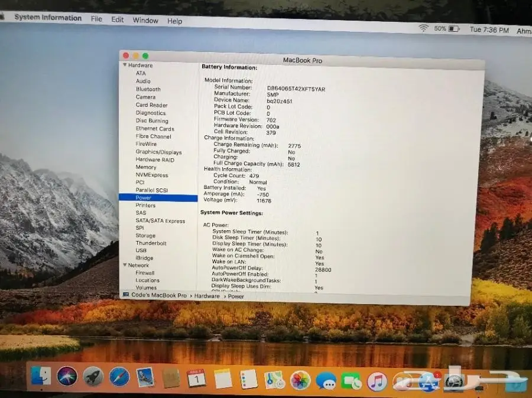Click Power segment in the path bar
The height and width of the screenshot is (398, 532).
click(x=236, y=296)
